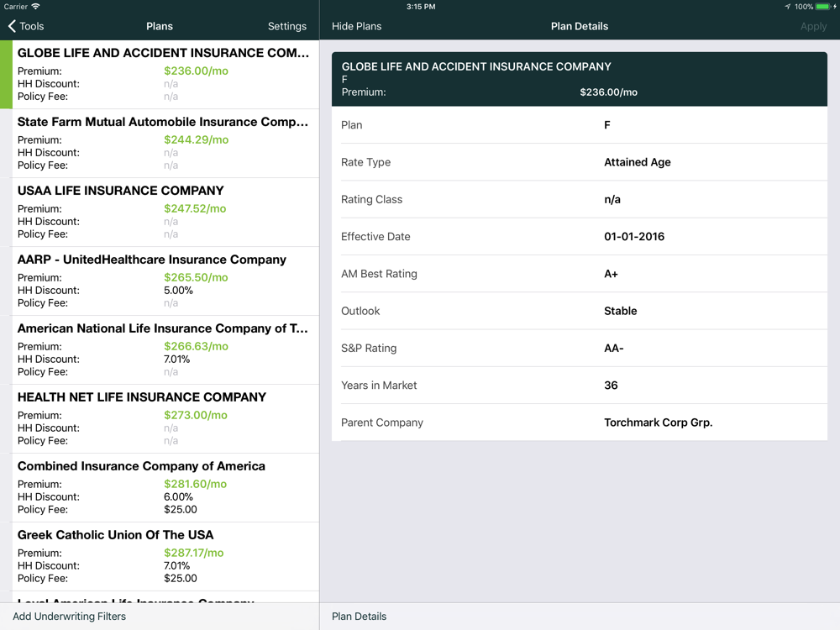This screenshot has height=630, width=840.
Task: Open Add Underwriting Filters
Action: click(69, 617)
